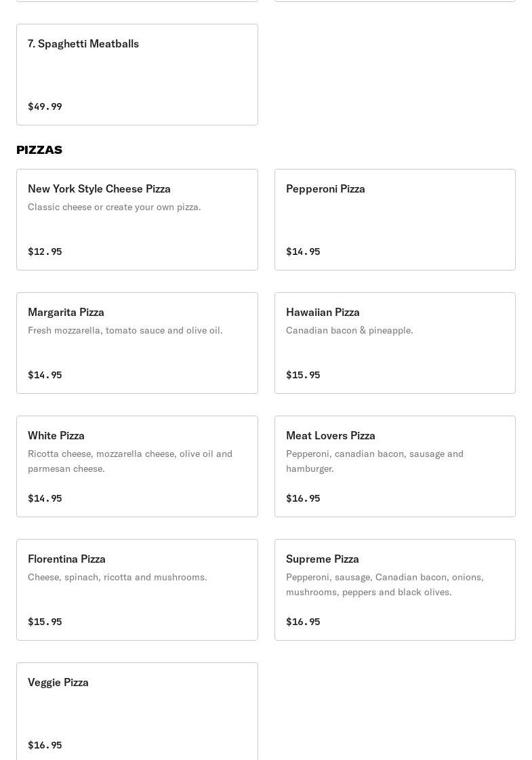The height and width of the screenshot is (760, 532).
Task: Open the Spaghetti Meatballs menu item
Action: [83, 44]
